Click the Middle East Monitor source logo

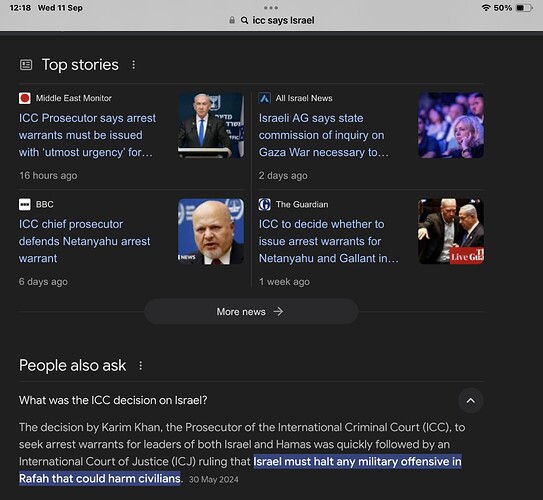pos(25,98)
